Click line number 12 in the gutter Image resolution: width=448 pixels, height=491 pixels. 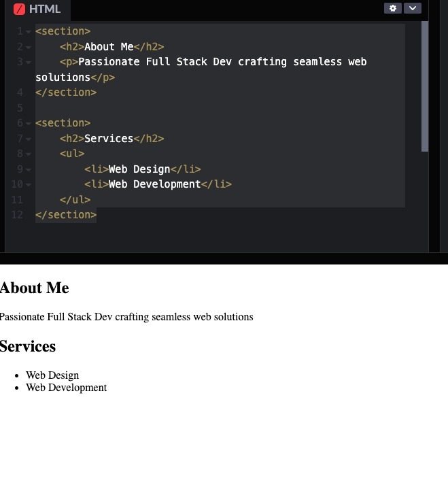17,215
